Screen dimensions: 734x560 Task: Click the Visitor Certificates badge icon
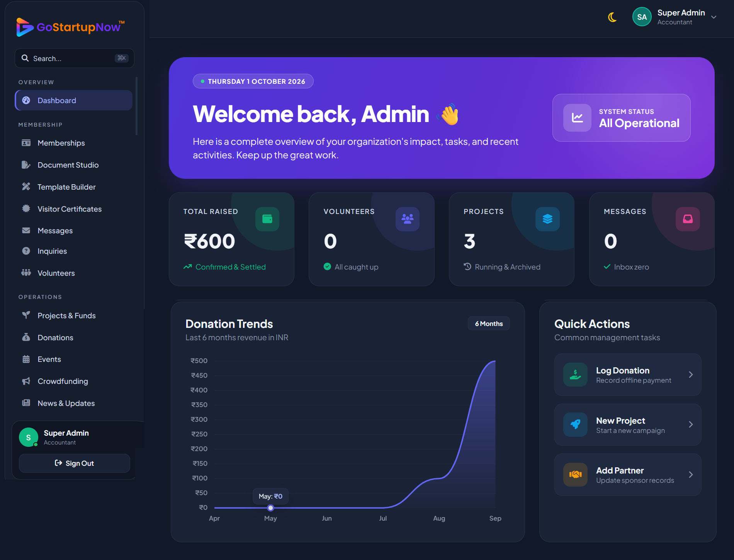pos(26,209)
